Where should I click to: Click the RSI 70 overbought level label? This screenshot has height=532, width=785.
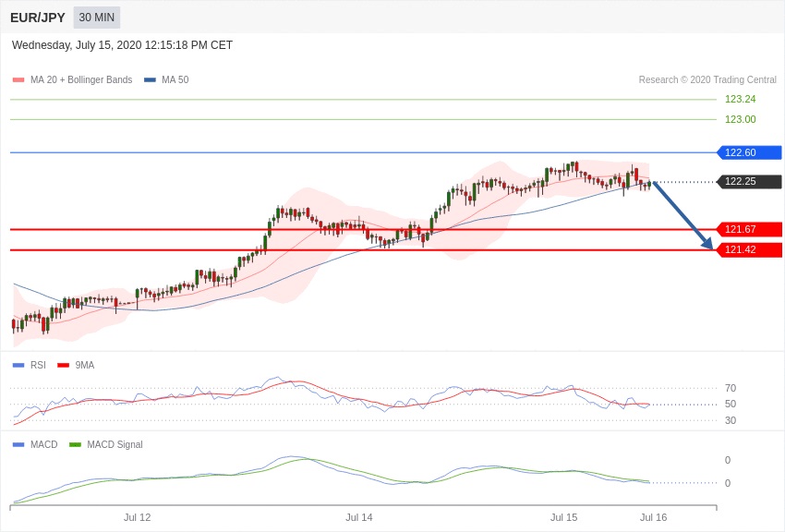click(730, 388)
